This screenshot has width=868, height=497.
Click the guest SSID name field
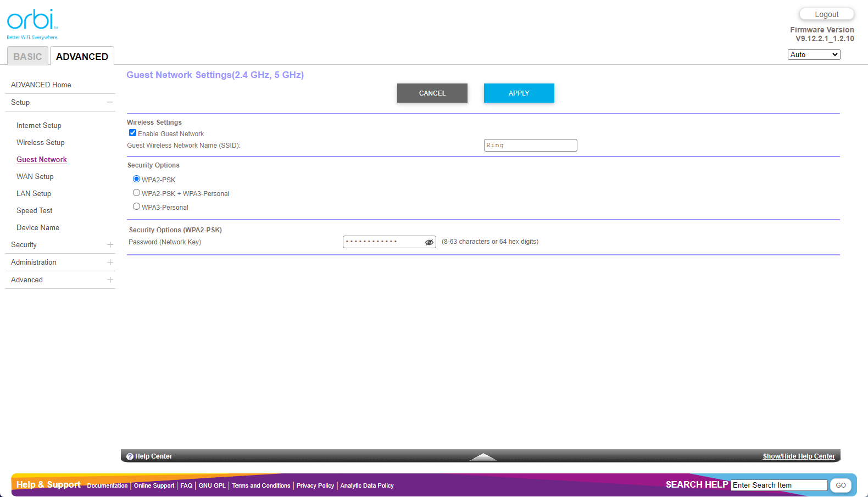pyautogui.click(x=530, y=146)
